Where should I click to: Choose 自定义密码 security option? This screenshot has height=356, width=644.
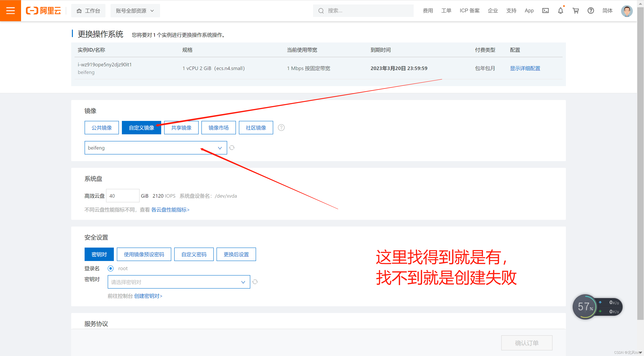point(194,254)
